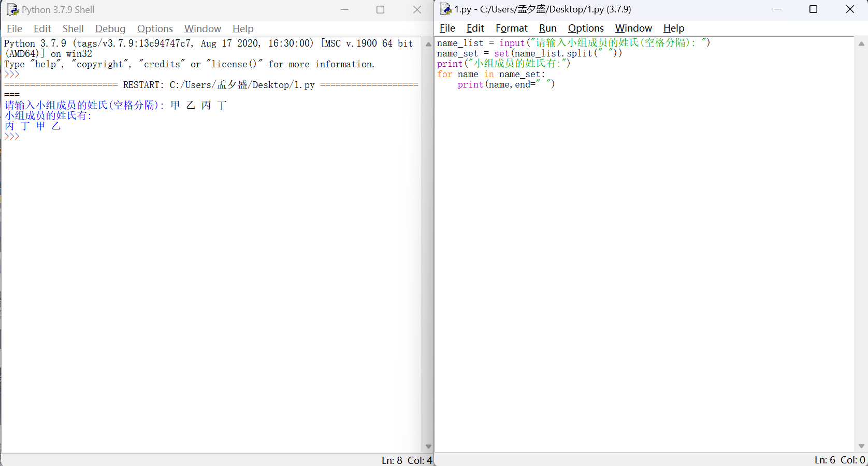Screen dimensions: 868x466
Task: Close the 1.py editor window
Action: click(x=850, y=9)
